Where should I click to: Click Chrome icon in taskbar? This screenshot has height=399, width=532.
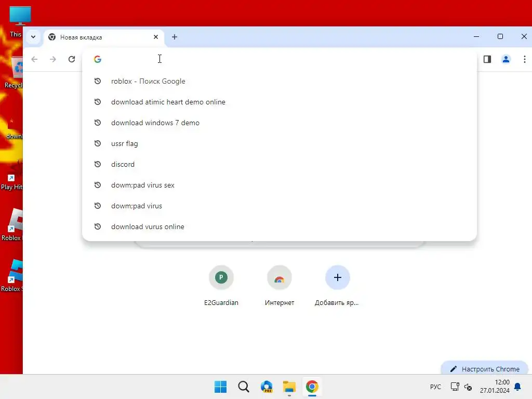(x=312, y=387)
